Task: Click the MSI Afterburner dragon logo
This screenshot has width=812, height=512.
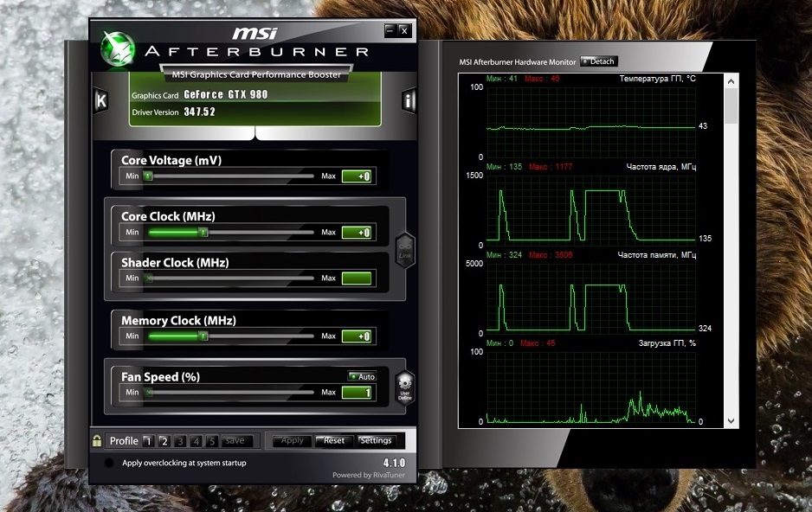Action: 118,49
